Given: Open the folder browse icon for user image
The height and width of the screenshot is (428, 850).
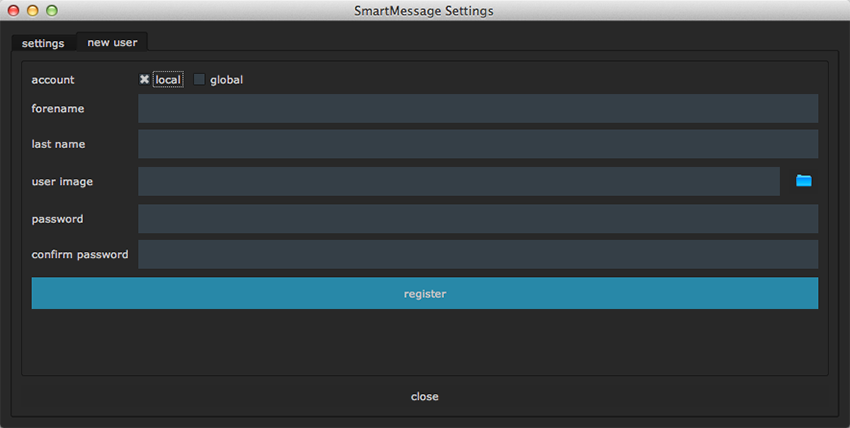Looking at the screenshot, I should [803, 181].
